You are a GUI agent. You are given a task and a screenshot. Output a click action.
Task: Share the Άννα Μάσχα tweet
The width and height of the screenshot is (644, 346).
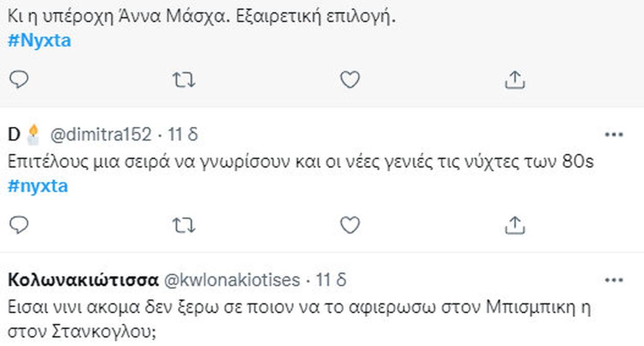click(515, 80)
